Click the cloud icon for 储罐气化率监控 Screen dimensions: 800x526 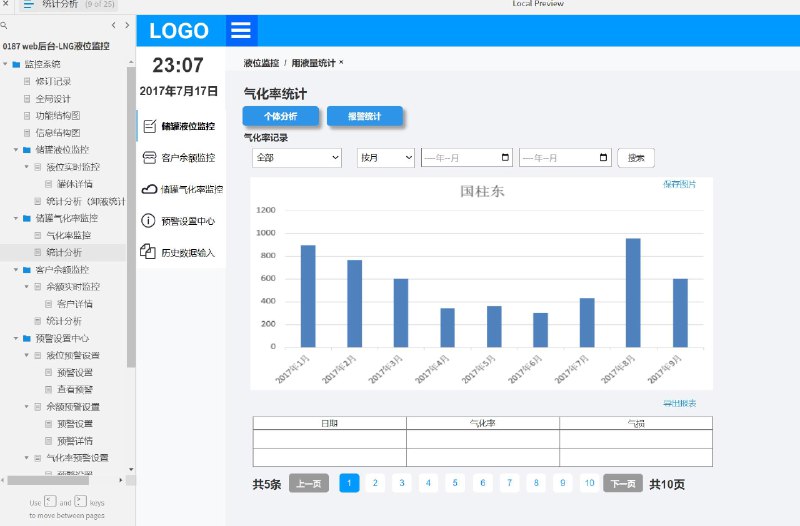(x=149, y=189)
